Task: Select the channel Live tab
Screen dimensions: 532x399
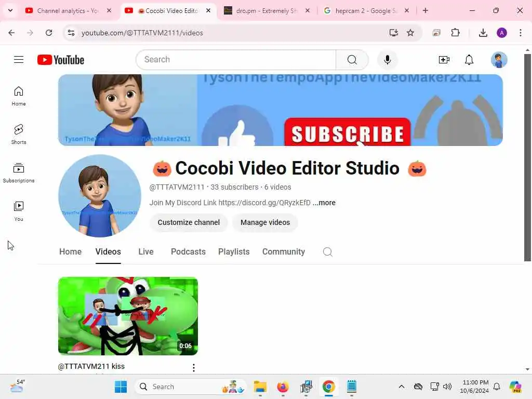Action: [146, 252]
